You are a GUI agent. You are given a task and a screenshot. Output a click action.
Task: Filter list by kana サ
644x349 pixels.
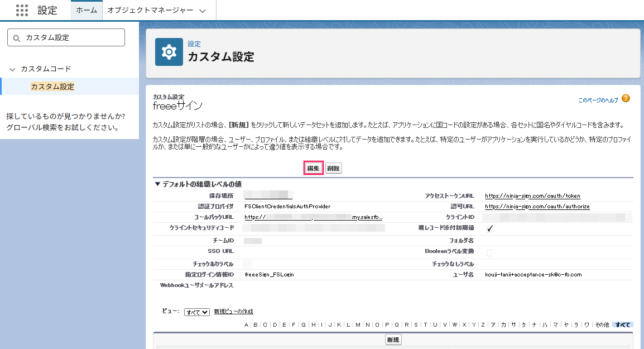tap(514, 325)
